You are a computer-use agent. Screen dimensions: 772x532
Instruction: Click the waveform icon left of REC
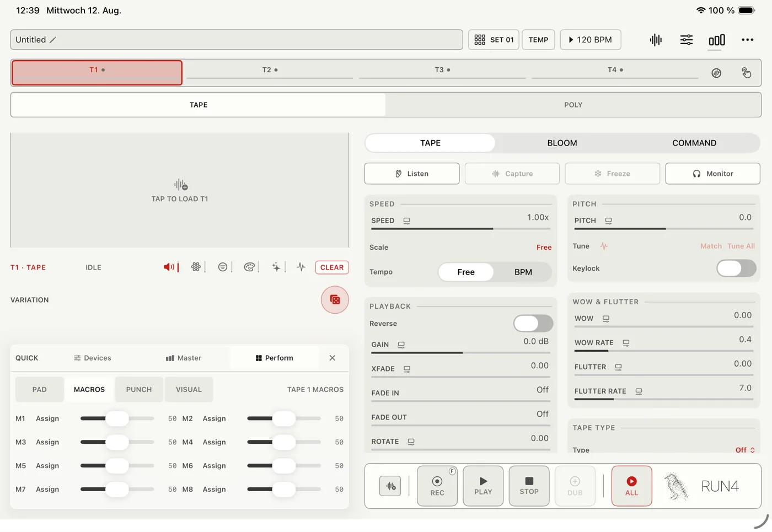[x=390, y=486]
